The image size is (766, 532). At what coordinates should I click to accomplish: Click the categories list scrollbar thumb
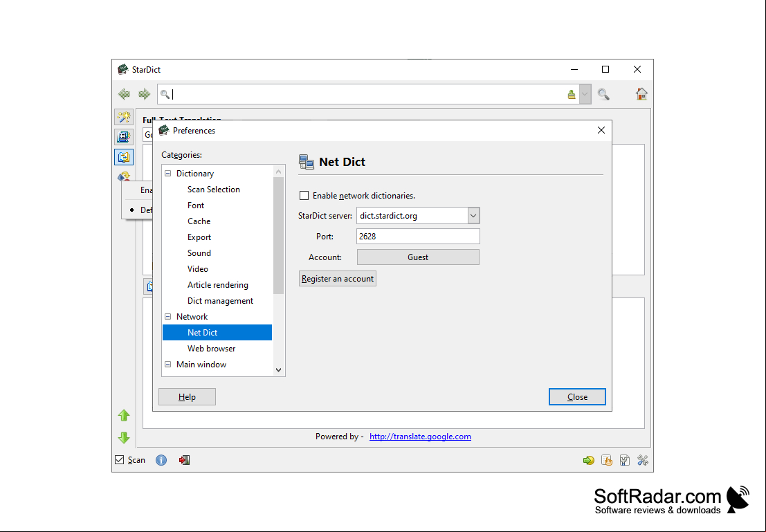pyautogui.click(x=278, y=235)
